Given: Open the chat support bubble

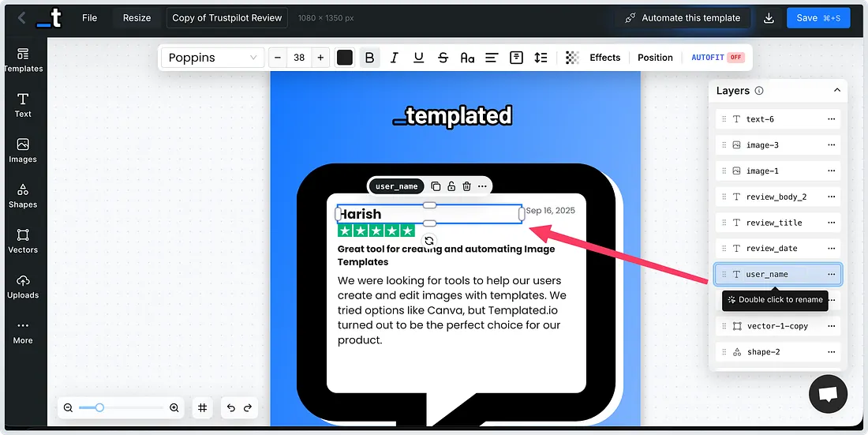Looking at the screenshot, I should tap(828, 394).
